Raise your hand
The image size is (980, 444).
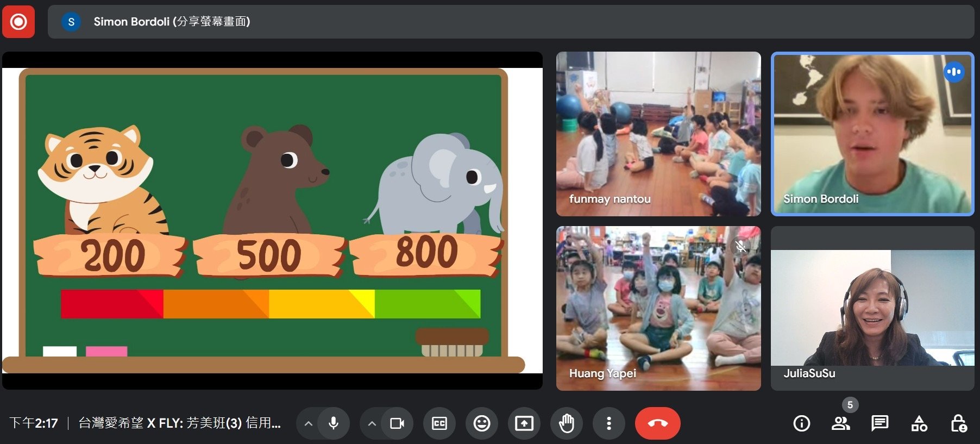tap(567, 423)
